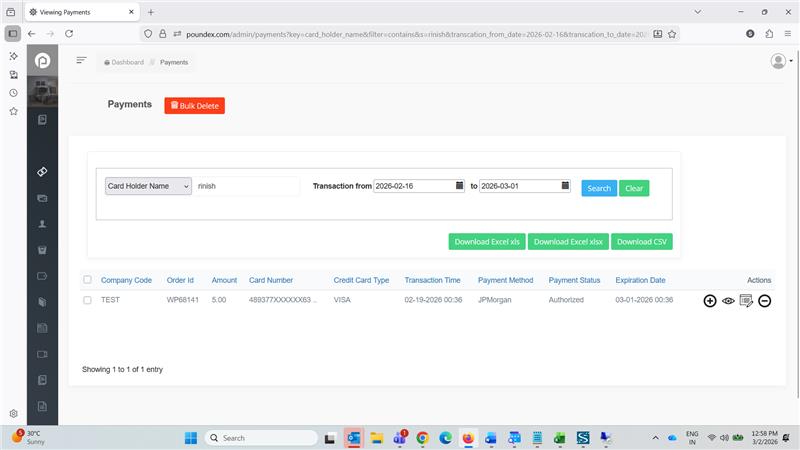The image size is (800, 450).
Task: Open the user profile avatar menu
Action: coord(779,61)
